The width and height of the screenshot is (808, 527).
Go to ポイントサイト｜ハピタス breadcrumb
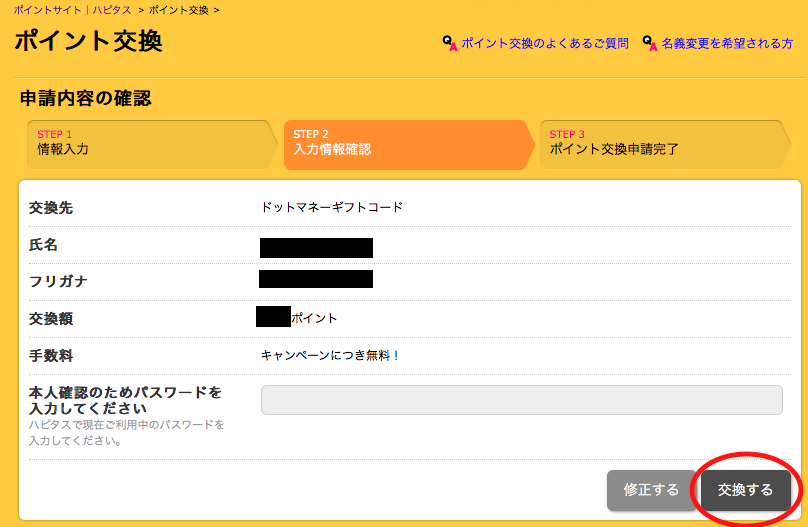pyautogui.click(x=73, y=10)
